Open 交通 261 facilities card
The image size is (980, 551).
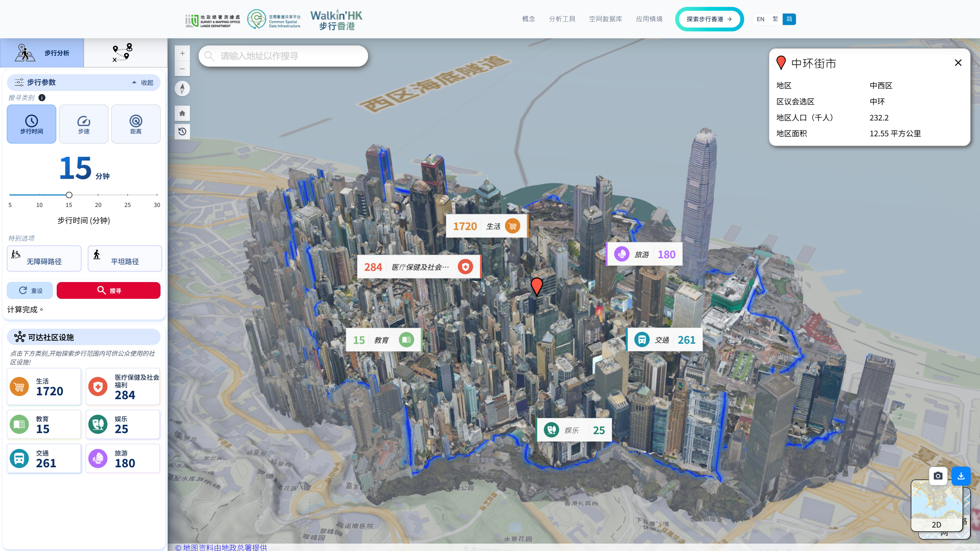pos(44,459)
